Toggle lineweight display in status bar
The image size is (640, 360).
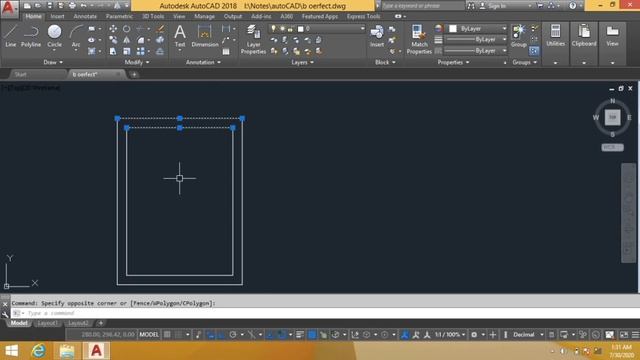coord(300,335)
